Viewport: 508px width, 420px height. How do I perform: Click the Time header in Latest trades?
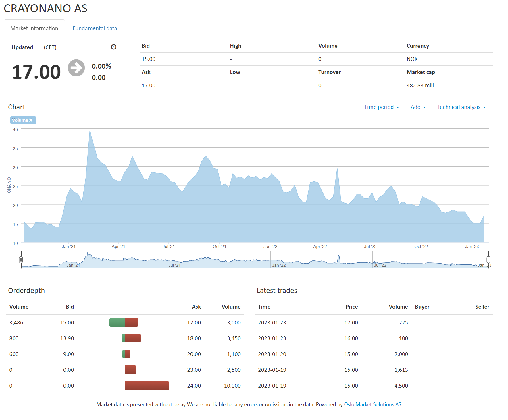click(x=264, y=307)
